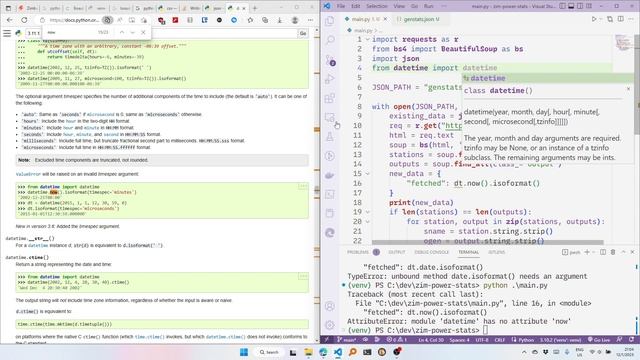Image resolution: width=640 pixels, height=360 pixels.
Task: Open the Explorer view in VS Code
Action: (330, 21)
